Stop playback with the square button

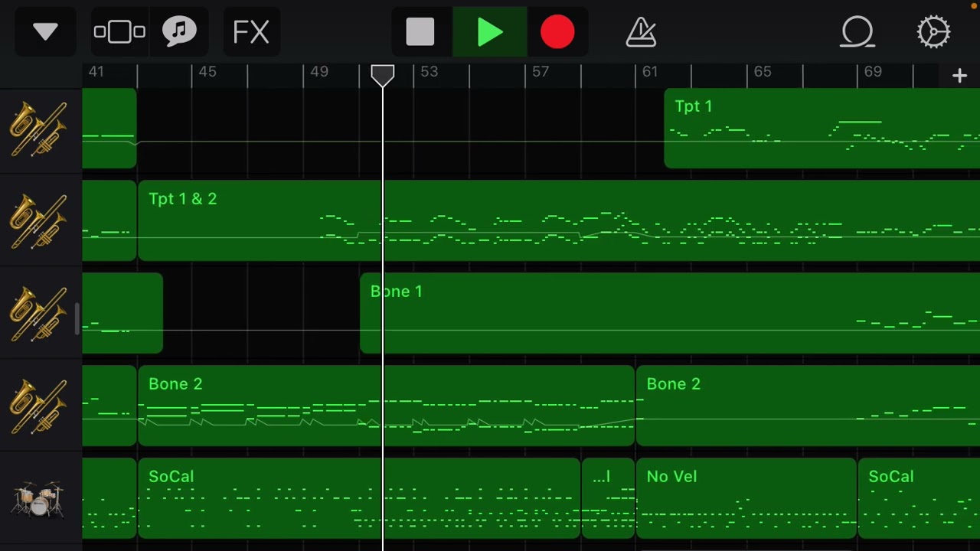(x=420, y=32)
